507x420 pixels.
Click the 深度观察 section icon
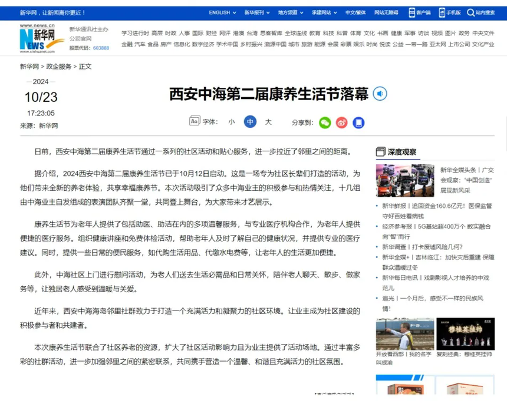(x=381, y=151)
